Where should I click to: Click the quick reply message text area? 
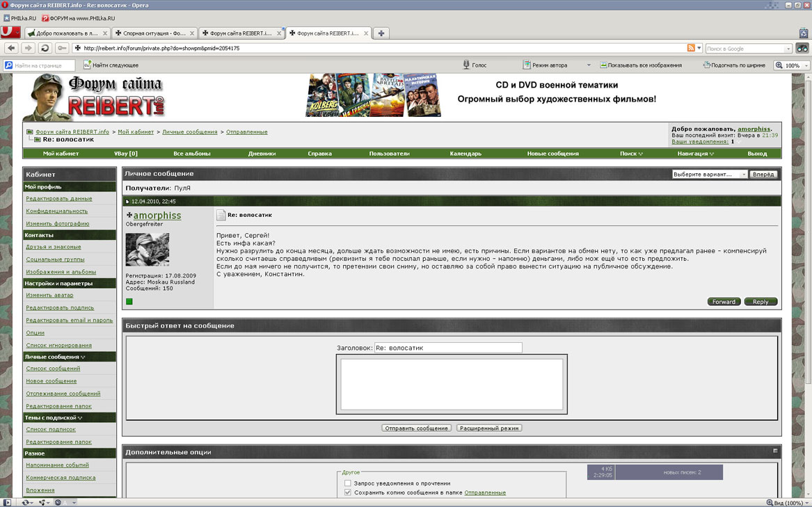pos(452,384)
